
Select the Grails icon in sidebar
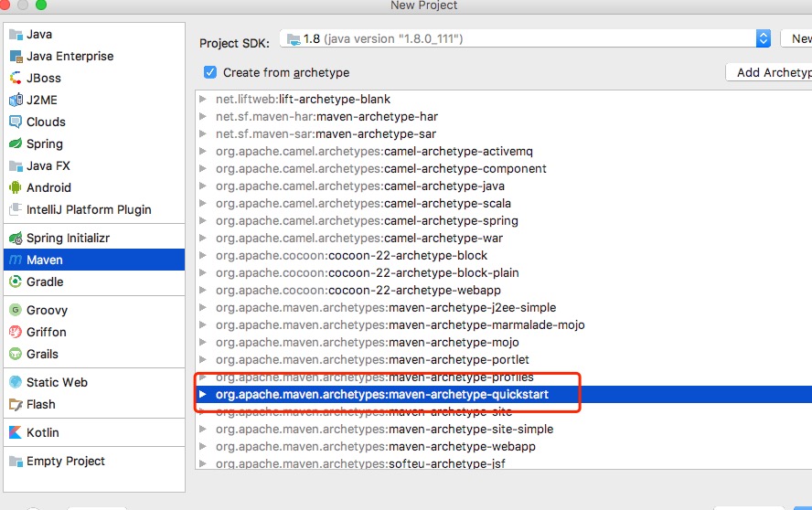16,354
